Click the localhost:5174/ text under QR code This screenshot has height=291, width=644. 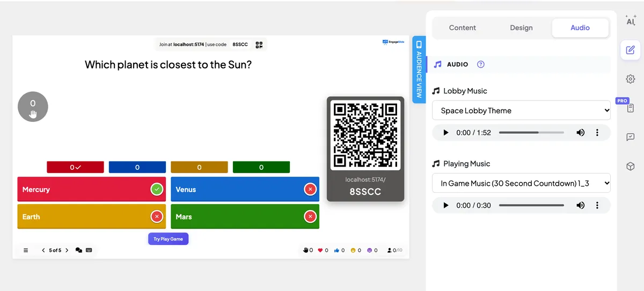click(x=365, y=180)
